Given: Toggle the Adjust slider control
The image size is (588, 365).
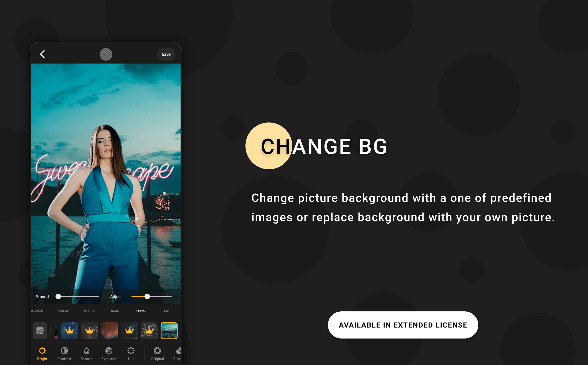Looking at the screenshot, I should click(147, 296).
